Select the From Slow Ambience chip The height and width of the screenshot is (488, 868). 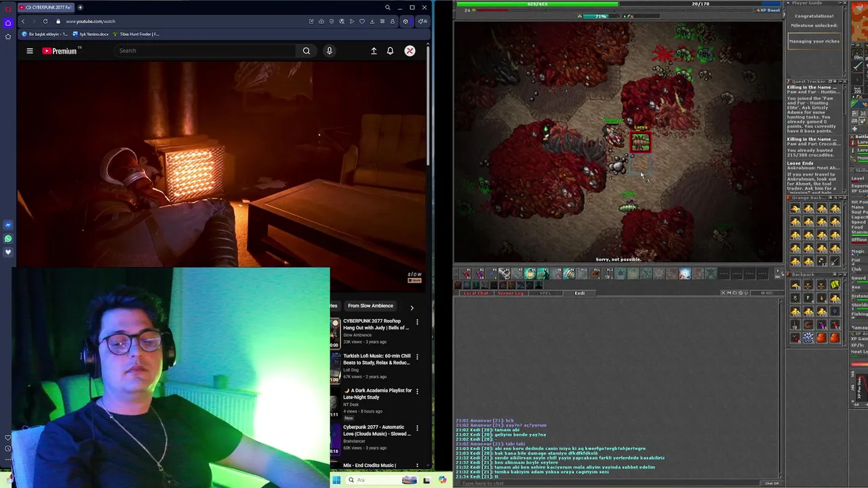tap(370, 306)
